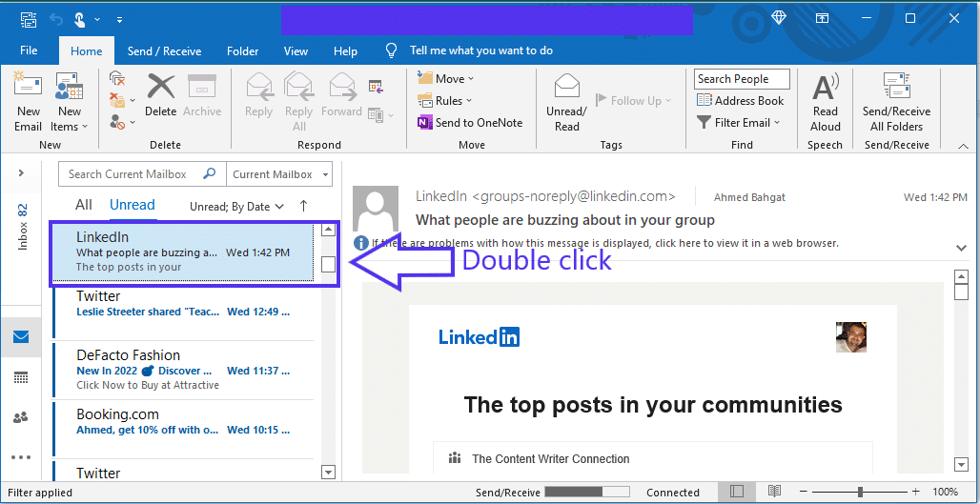Click Tell me what you want to do
The width and height of the screenshot is (980, 504).
[480, 50]
